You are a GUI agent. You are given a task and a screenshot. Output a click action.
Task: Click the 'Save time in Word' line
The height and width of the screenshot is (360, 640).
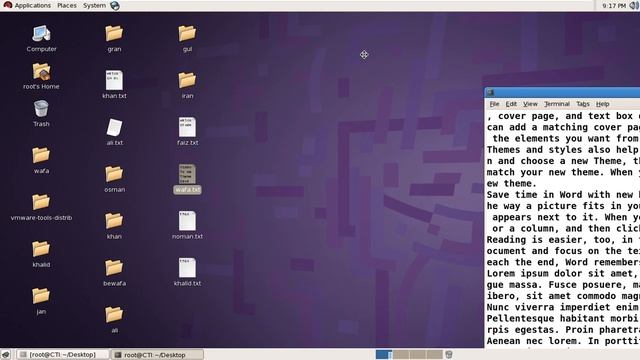563,195
